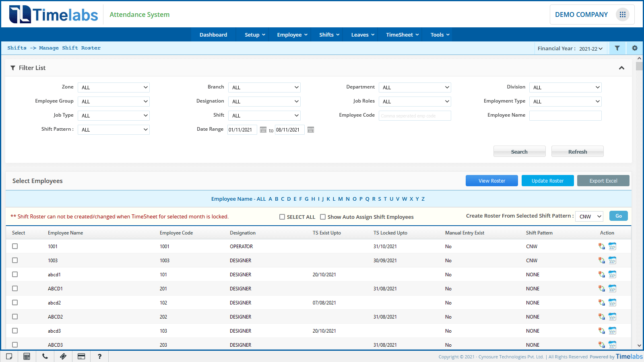Open the roster calendar icon for abcd2

click(612, 302)
